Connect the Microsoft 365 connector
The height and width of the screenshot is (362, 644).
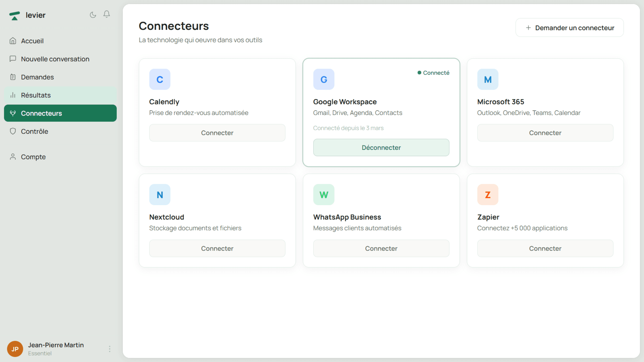tap(545, 133)
